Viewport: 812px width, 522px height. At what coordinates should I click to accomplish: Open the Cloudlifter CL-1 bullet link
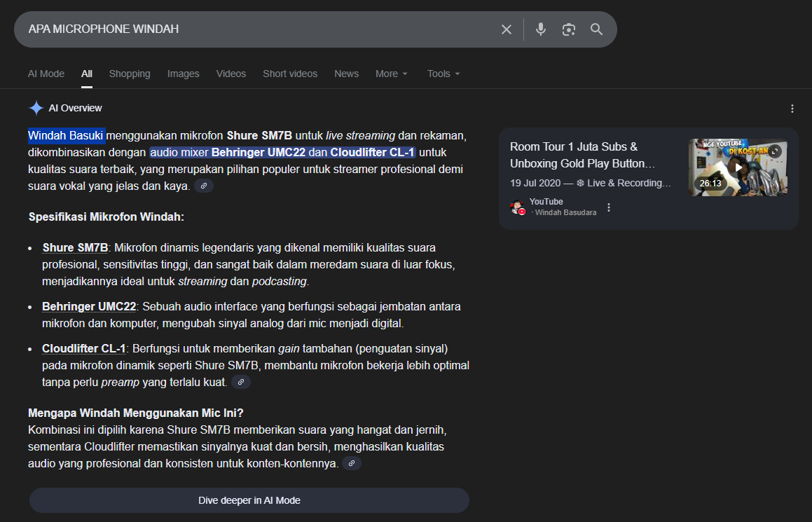click(83, 348)
